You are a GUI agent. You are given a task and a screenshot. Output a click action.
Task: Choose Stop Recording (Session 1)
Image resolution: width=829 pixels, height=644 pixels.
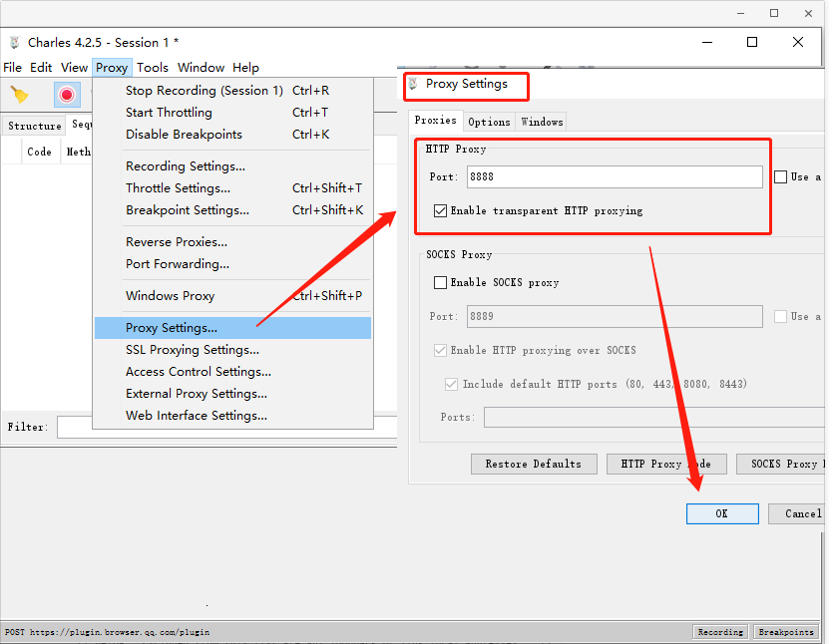232,91
